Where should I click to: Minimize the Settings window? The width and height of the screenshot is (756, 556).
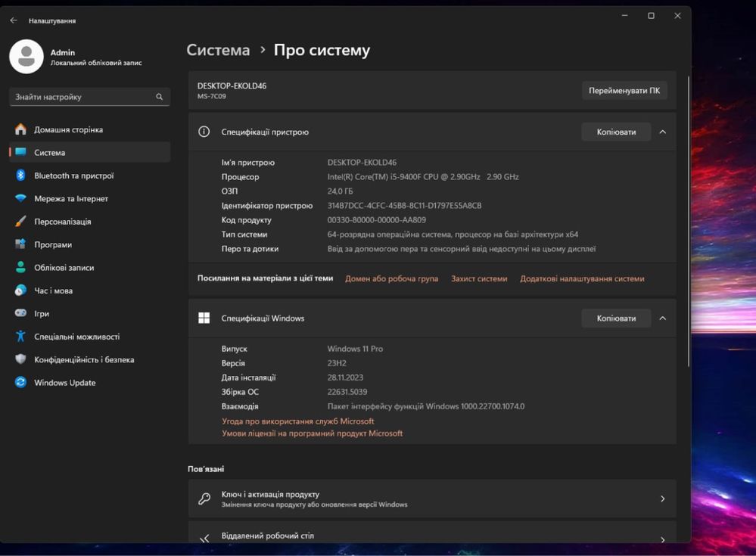tap(625, 16)
